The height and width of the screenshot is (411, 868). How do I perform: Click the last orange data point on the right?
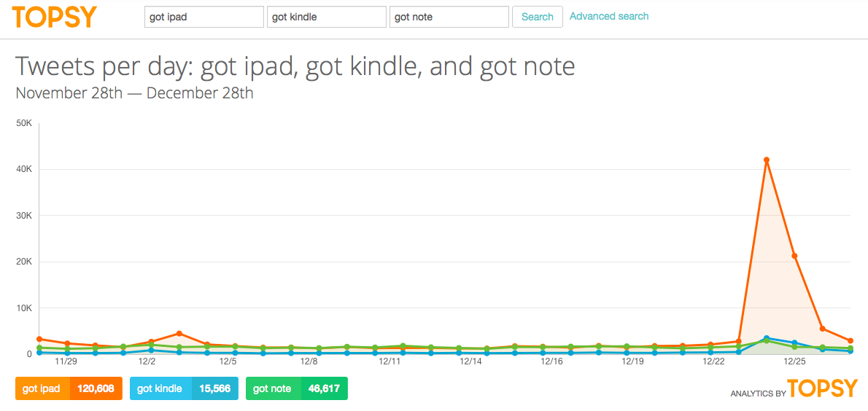click(850, 341)
